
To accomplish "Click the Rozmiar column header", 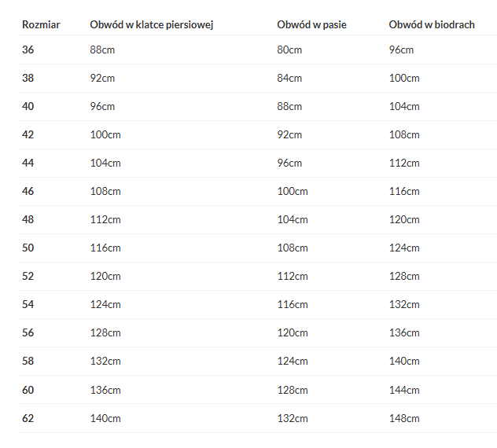I will pos(41,24).
